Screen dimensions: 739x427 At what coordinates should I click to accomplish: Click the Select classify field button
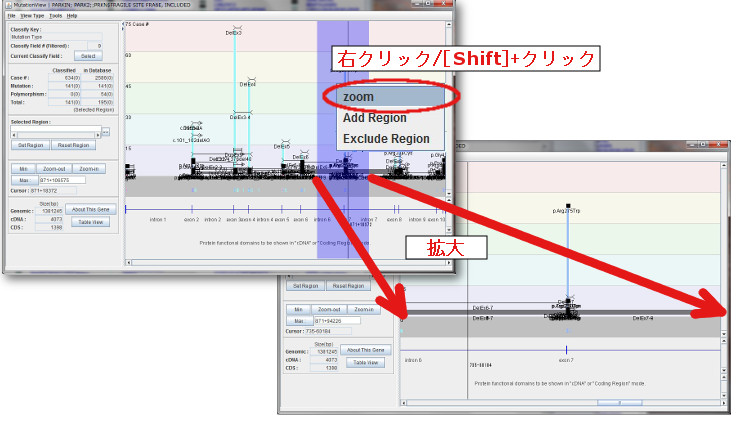pos(87,56)
